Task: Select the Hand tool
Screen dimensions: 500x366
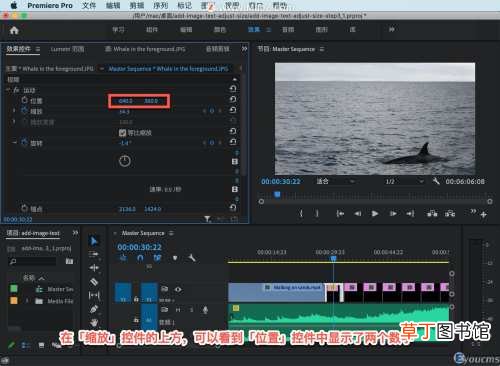Action: click(x=94, y=322)
